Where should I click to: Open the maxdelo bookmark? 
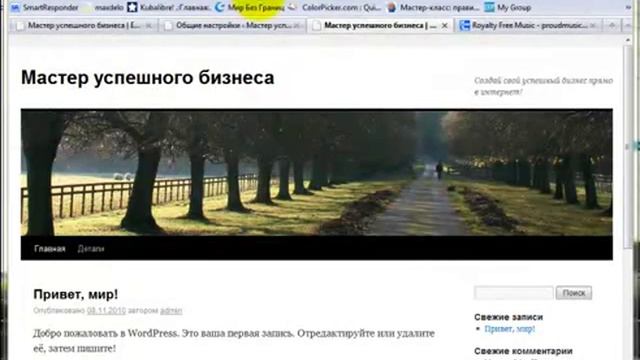(104, 7)
